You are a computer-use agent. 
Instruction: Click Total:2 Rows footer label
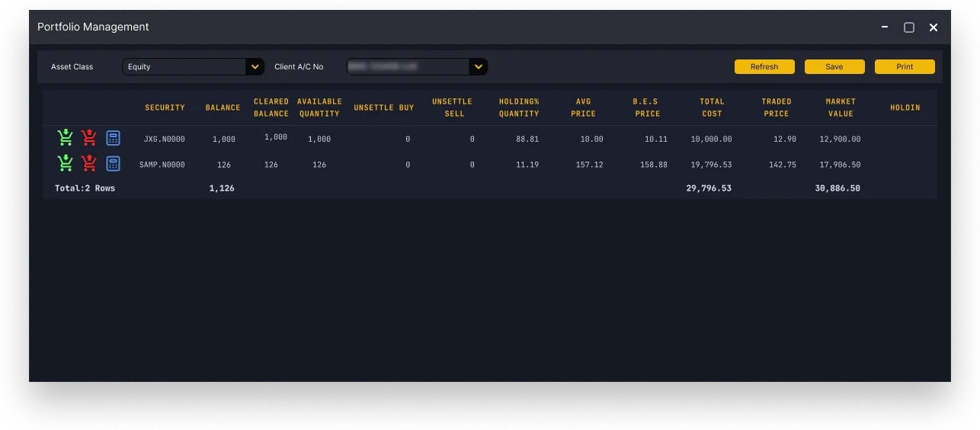click(x=85, y=188)
